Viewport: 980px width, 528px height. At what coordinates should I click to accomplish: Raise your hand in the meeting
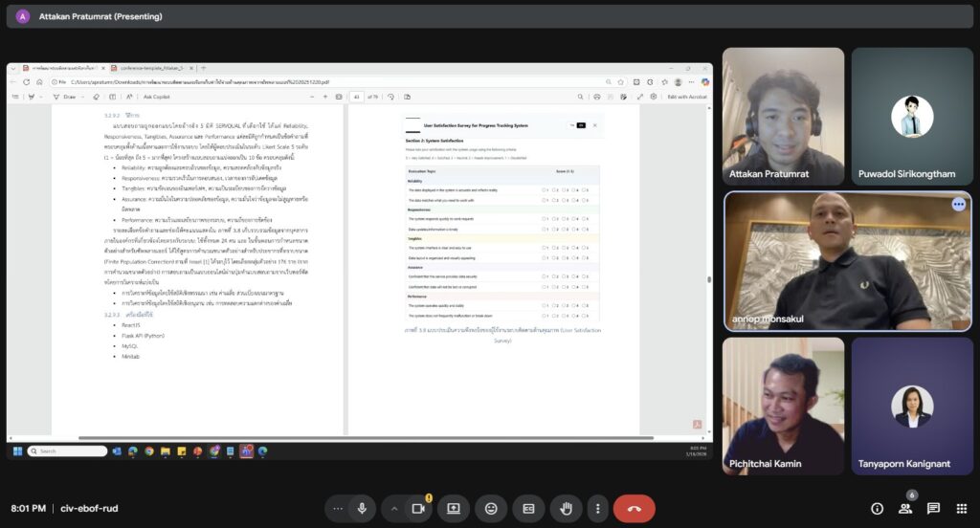point(566,509)
